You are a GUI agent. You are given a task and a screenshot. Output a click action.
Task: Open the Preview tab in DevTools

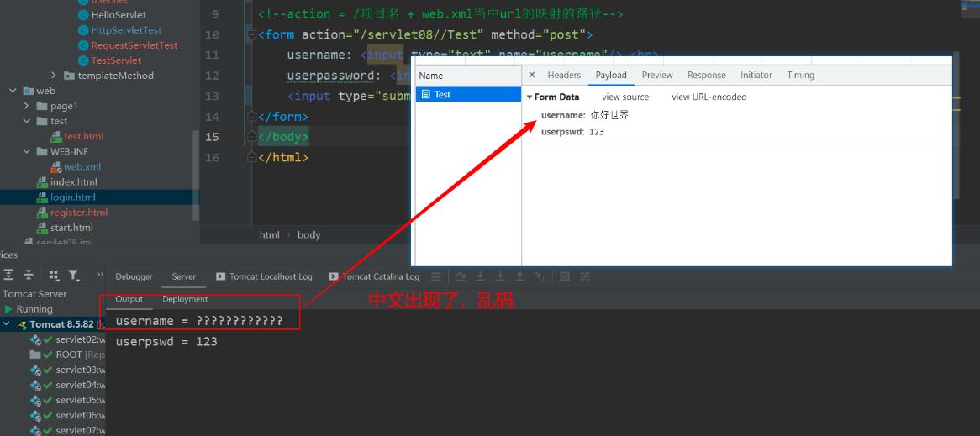(x=657, y=75)
